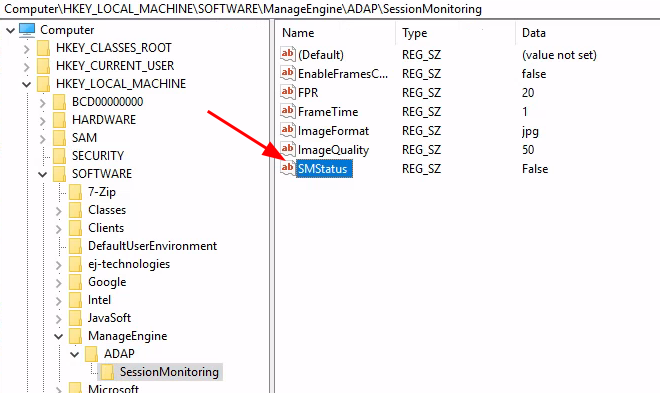Select the SessionMonitoring key label
Image resolution: width=660 pixels, height=393 pixels.
(169, 372)
